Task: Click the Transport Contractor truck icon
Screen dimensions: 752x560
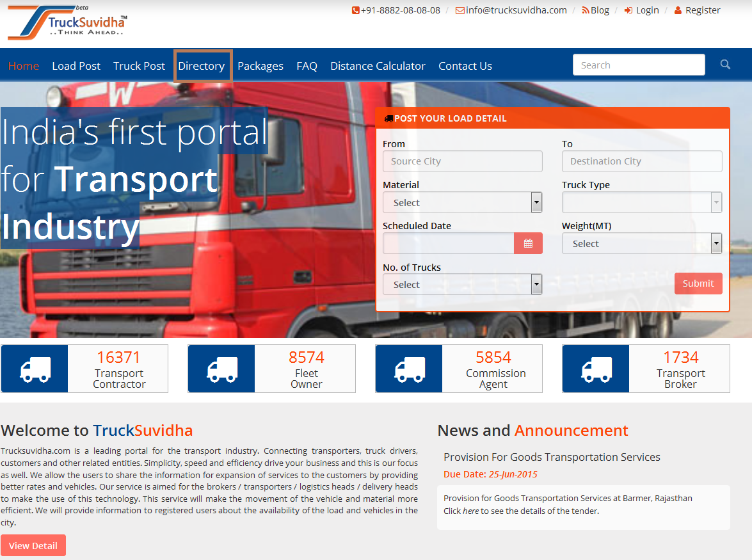Action: coord(35,369)
